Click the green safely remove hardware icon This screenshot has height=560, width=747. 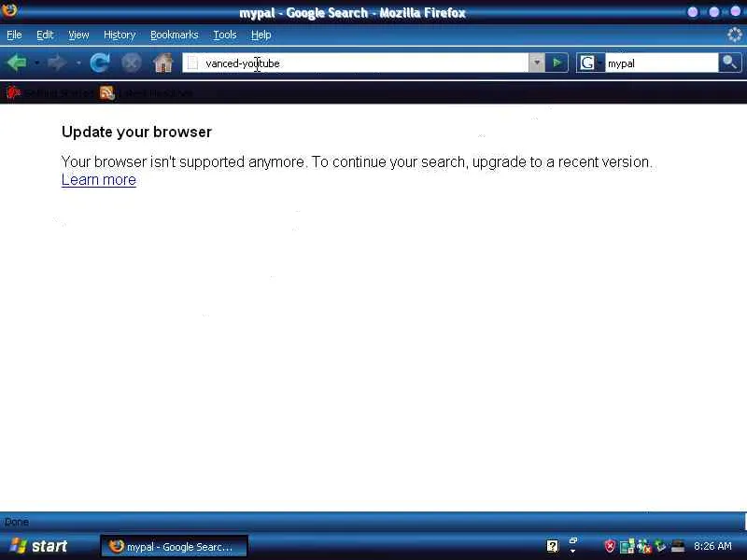coord(660,546)
